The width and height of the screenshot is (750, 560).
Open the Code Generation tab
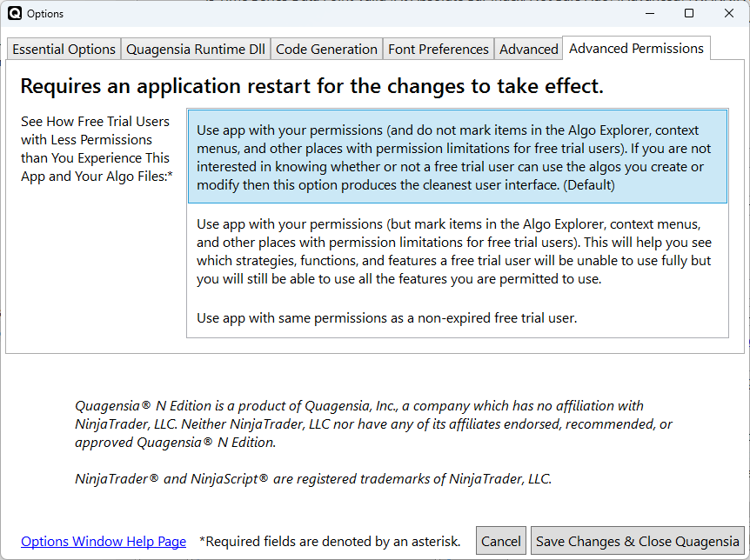click(x=326, y=50)
